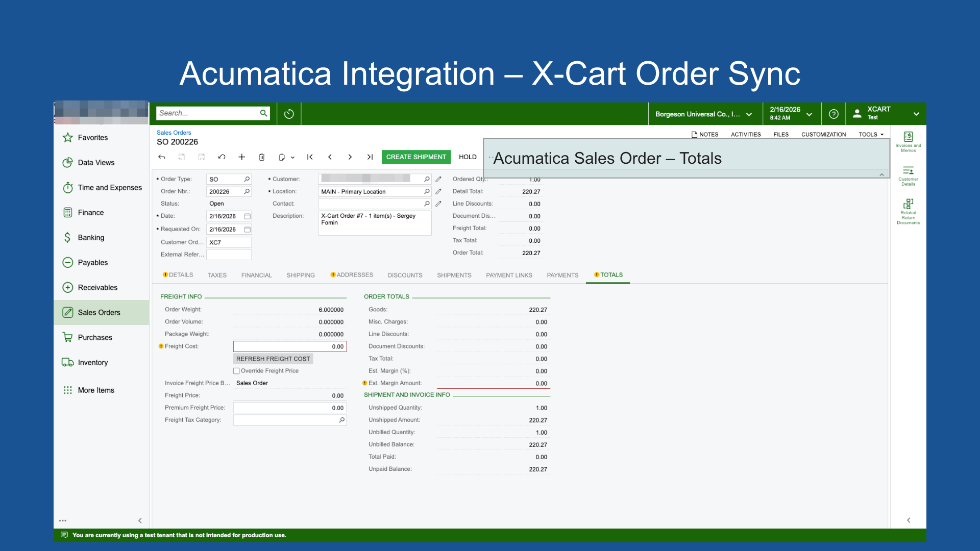This screenshot has height=551, width=980.
Task: Click the Freight Cost input field
Action: [x=289, y=346]
